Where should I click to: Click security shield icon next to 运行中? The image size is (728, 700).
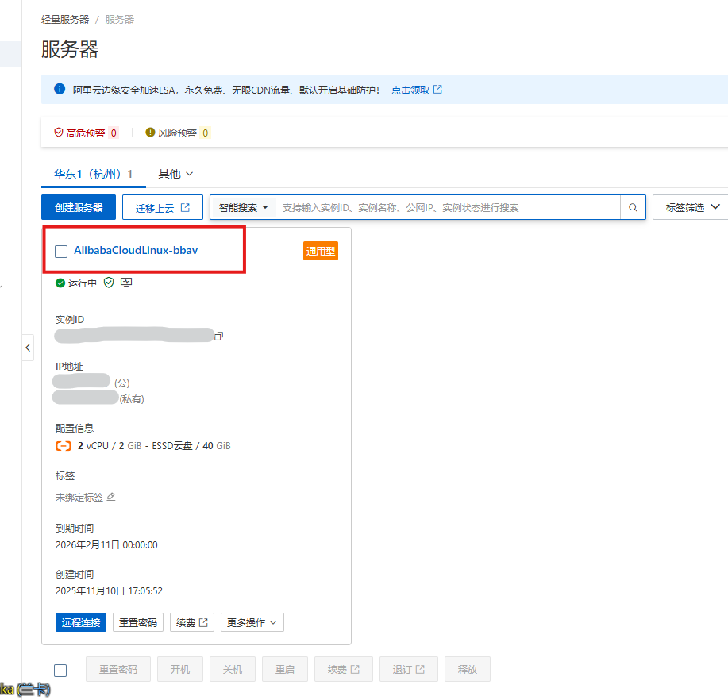point(109,283)
